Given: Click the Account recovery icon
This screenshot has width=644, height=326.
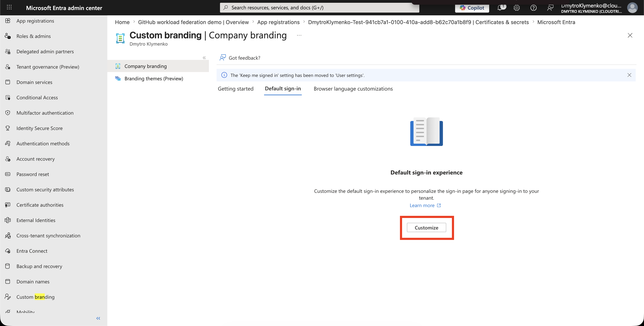Looking at the screenshot, I should pyautogui.click(x=8, y=159).
